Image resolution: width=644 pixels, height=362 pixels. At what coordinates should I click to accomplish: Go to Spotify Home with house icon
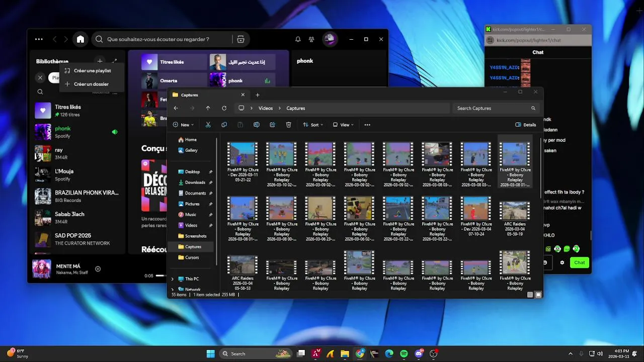click(x=80, y=39)
